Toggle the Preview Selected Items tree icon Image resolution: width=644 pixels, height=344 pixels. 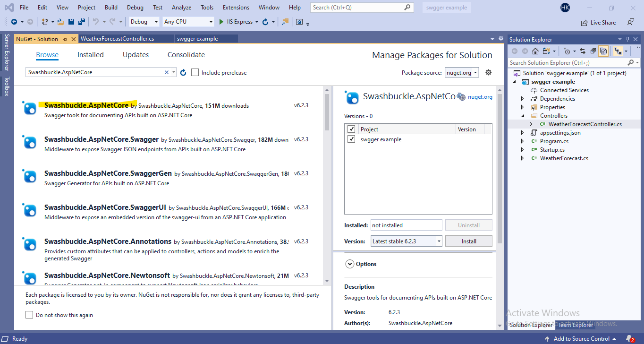point(617,51)
